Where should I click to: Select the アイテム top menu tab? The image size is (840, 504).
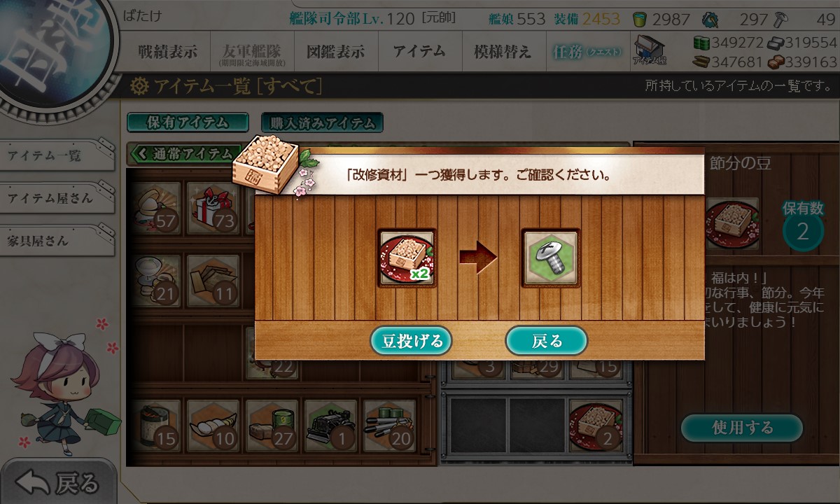419,51
